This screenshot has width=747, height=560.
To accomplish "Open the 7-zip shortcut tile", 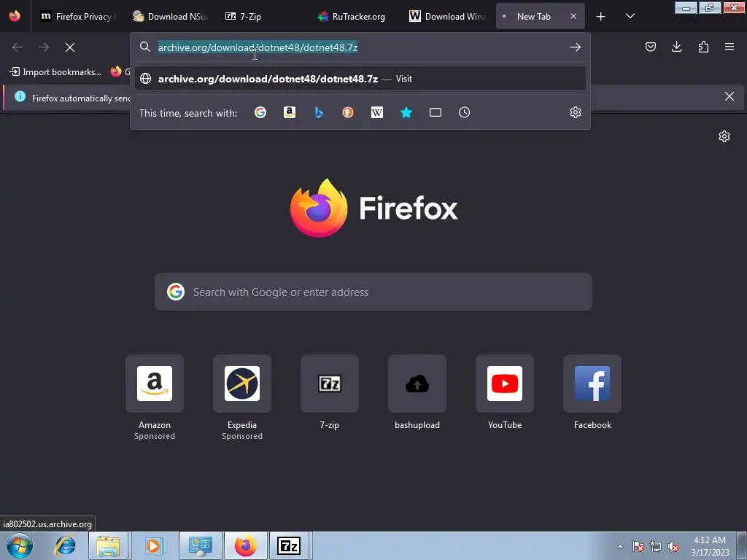I will 330,384.
